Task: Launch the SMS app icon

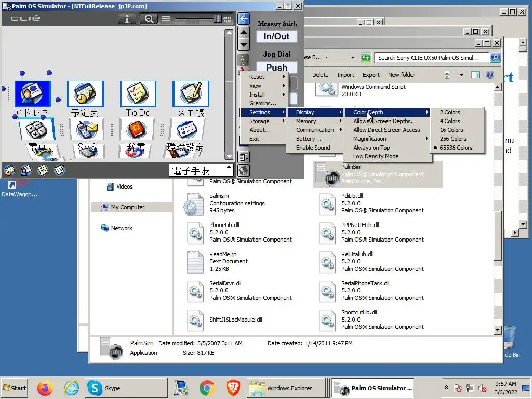Action: point(87,129)
